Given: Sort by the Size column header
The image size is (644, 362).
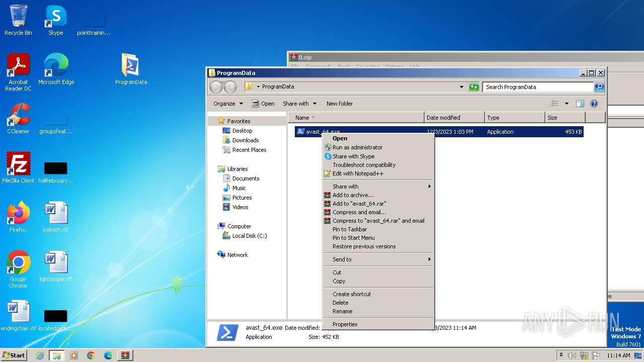Looking at the screenshot, I should 565,118.
